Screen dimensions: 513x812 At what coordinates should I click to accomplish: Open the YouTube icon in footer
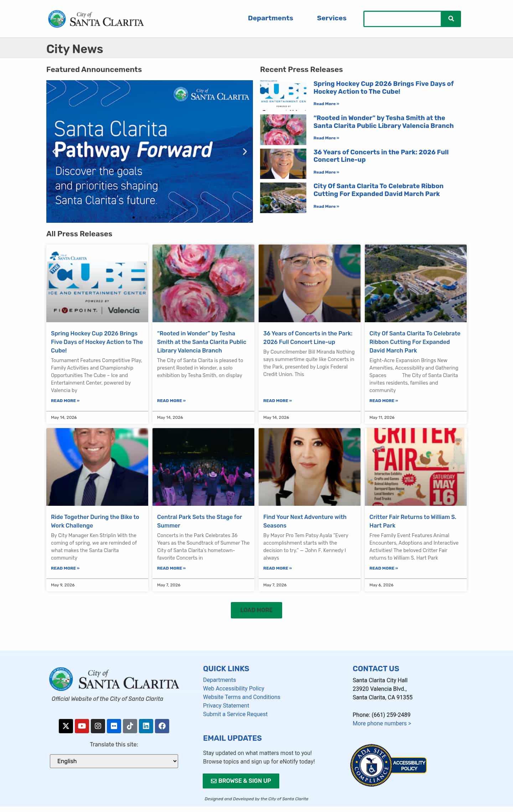click(x=82, y=726)
